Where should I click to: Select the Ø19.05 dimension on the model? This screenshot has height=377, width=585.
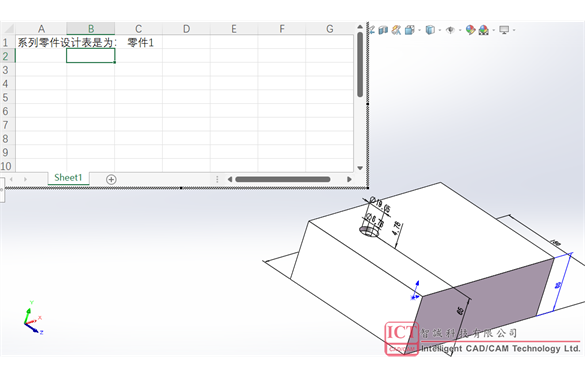(380, 204)
